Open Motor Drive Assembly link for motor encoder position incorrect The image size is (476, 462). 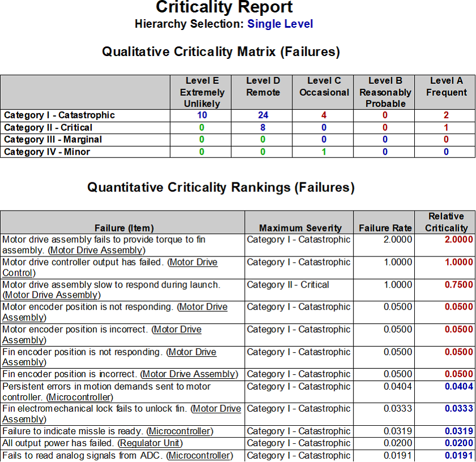point(177,330)
